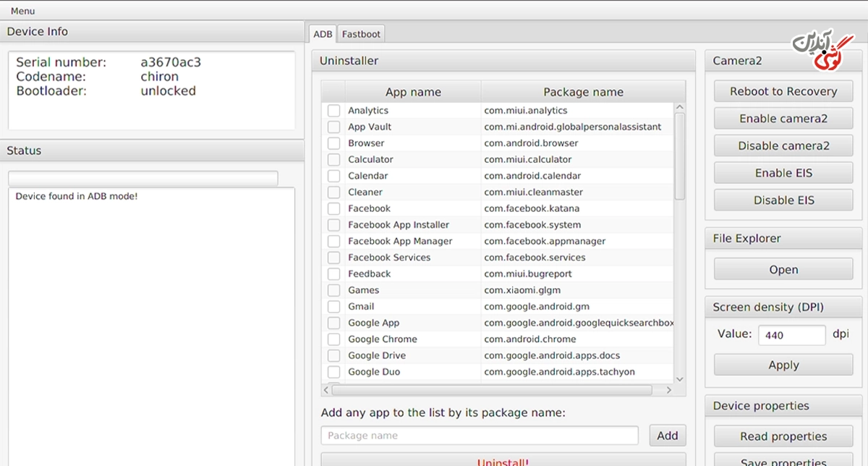Tick the Google App checkbox
Screen dimensions: 868x466
pyautogui.click(x=333, y=323)
